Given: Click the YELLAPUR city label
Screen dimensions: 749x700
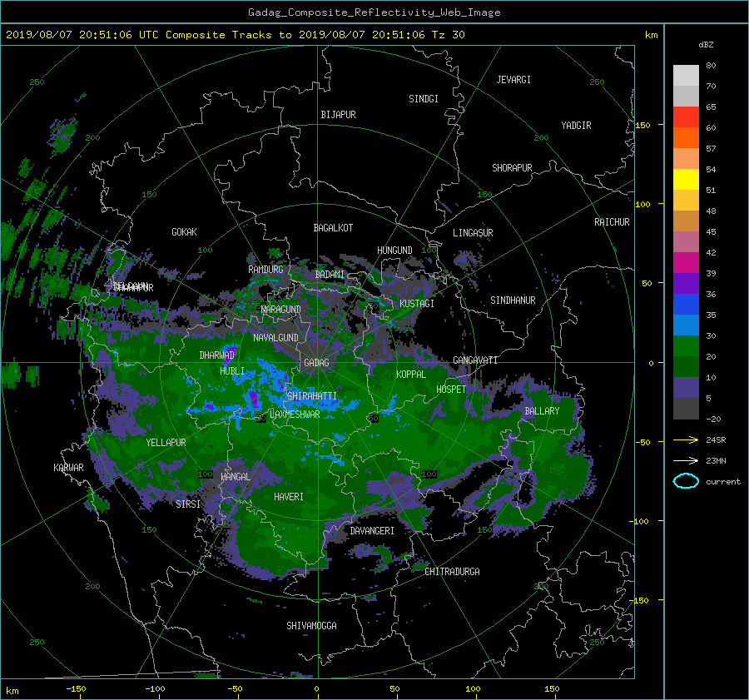Looking at the screenshot, I should tap(166, 443).
